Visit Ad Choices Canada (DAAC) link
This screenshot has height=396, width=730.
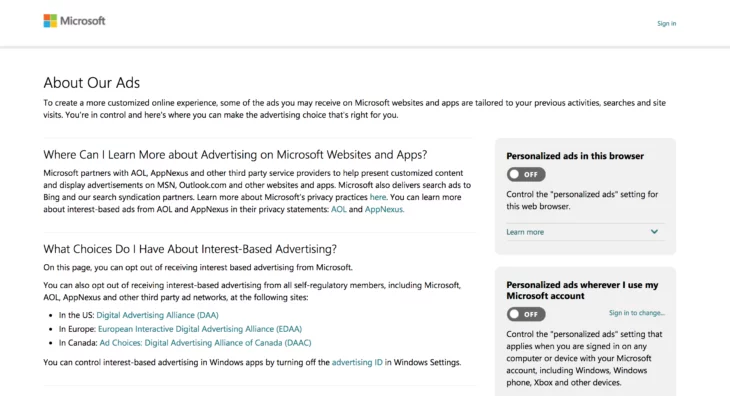205,343
